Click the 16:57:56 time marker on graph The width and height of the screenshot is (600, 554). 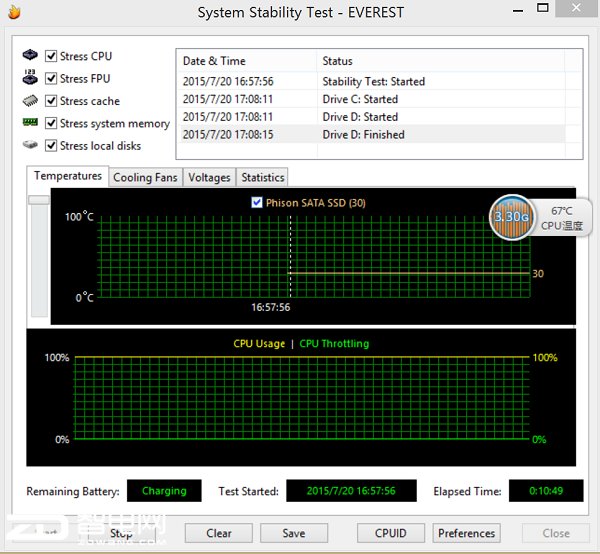(271, 307)
